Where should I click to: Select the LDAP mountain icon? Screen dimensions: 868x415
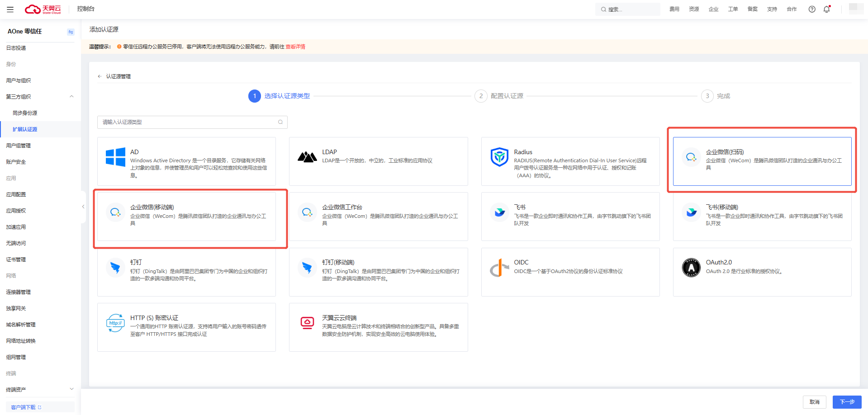[307, 157]
